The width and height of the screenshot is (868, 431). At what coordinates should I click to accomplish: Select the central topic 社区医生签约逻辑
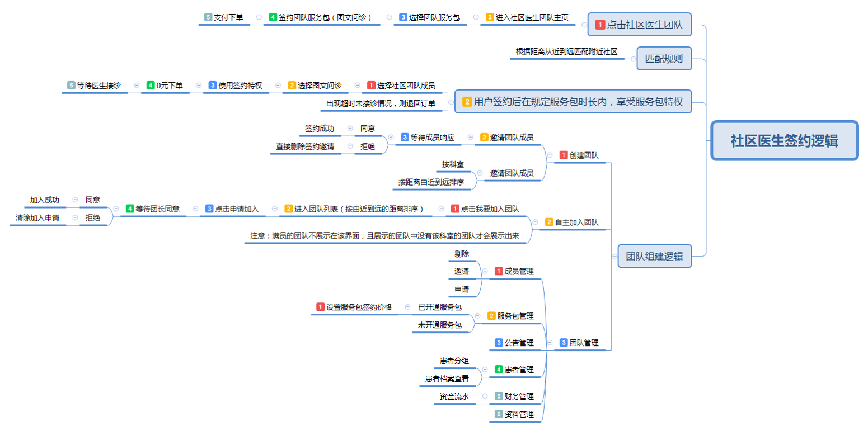click(783, 141)
